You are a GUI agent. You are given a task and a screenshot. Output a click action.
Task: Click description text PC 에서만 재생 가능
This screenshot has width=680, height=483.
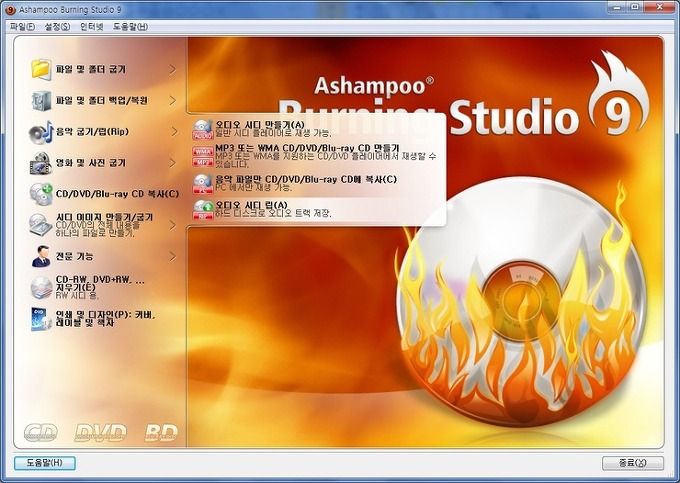254,187
